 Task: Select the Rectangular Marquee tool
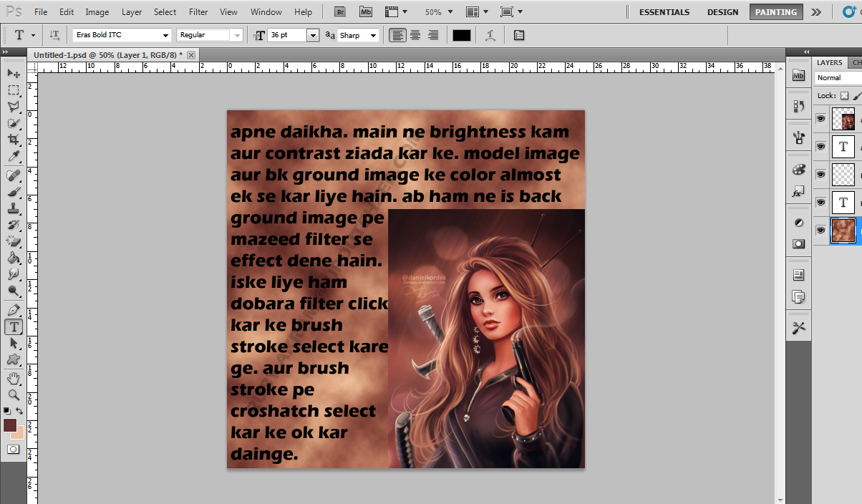click(x=14, y=90)
